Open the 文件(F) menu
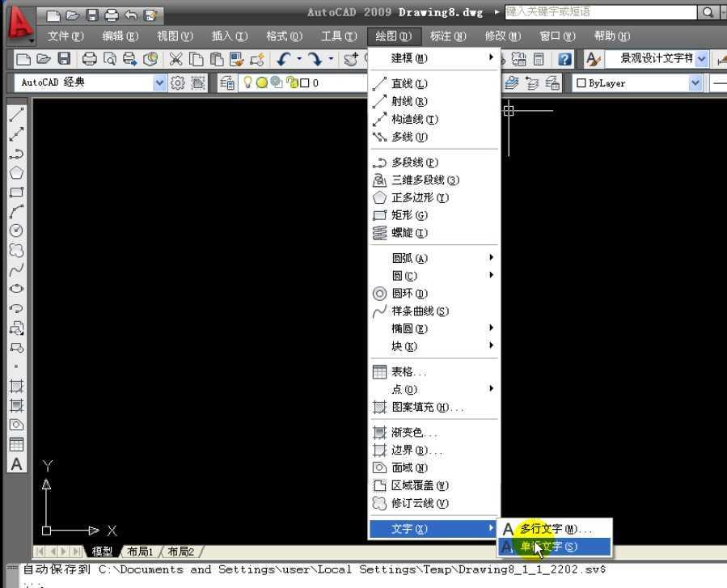The width and height of the screenshot is (727, 588). 66,36
